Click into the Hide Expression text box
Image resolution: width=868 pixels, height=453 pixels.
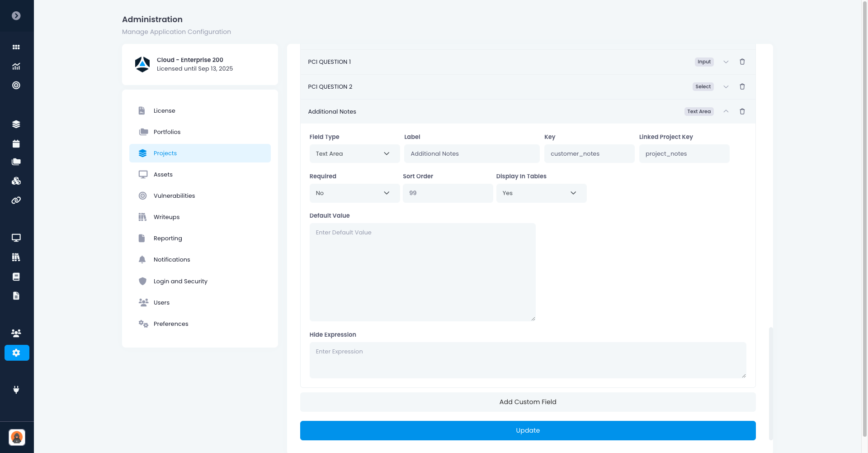pos(527,360)
